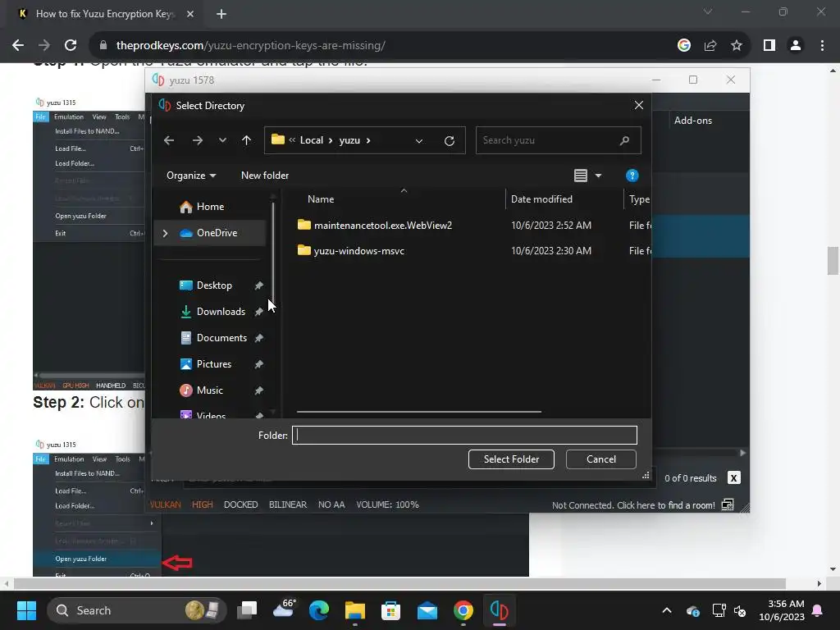Image resolution: width=840 pixels, height=630 pixels.
Task: Open Music quick access folder
Action: (x=209, y=390)
